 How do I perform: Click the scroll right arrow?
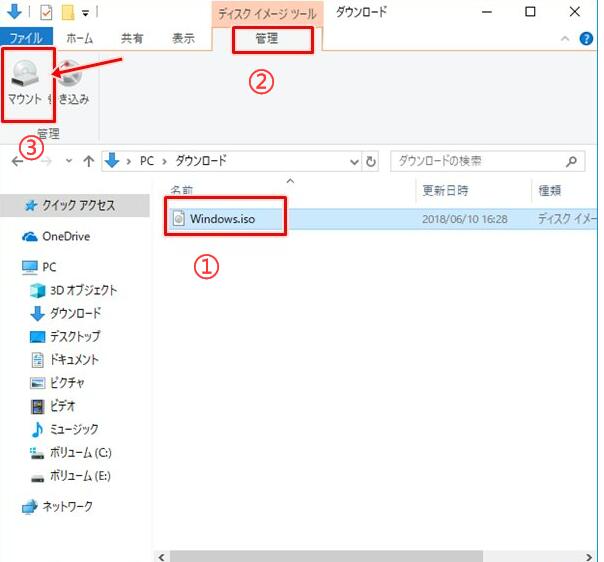[x=589, y=557]
